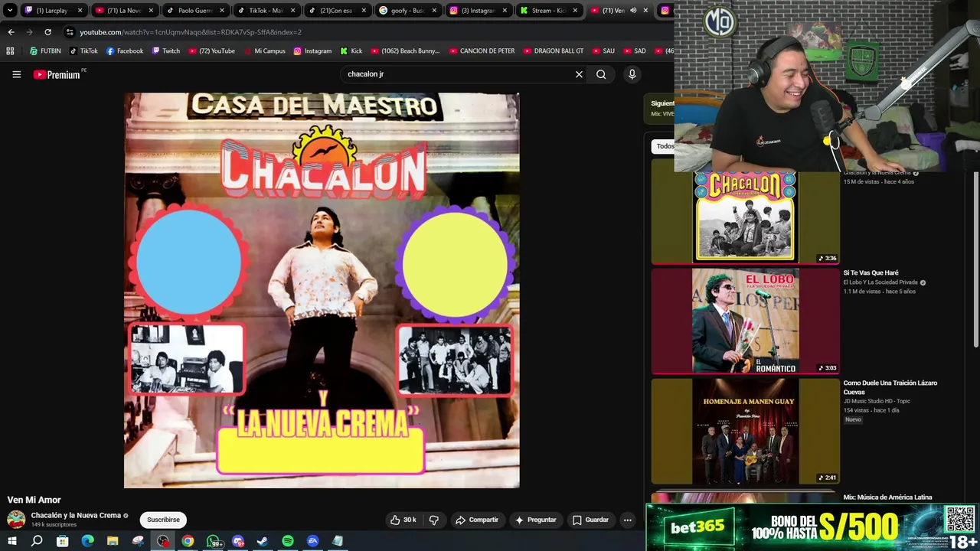Image resolution: width=980 pixels, height=551 pixels.
Task: Open the Chrome apps grid bookmark
Action: [10, 51]
